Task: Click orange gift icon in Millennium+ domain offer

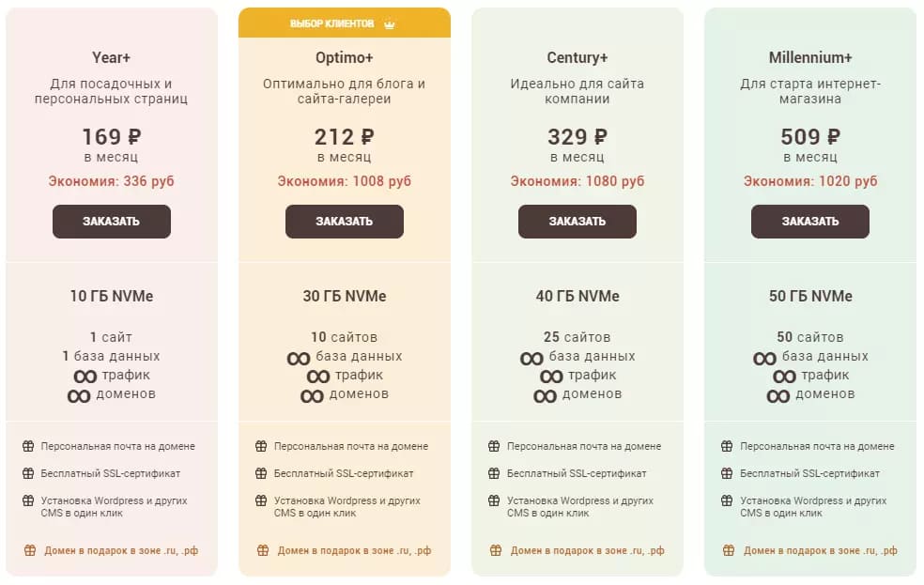Action: tap(729, 550)
